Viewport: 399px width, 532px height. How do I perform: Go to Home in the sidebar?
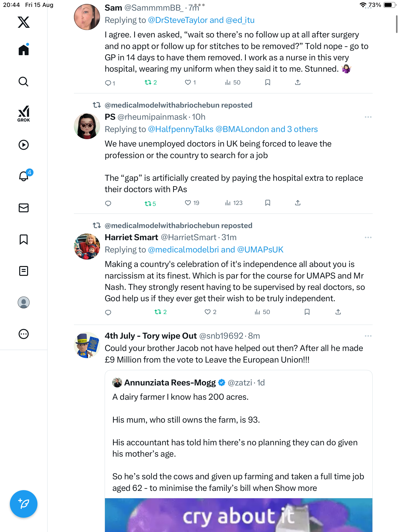coord(24,50)
